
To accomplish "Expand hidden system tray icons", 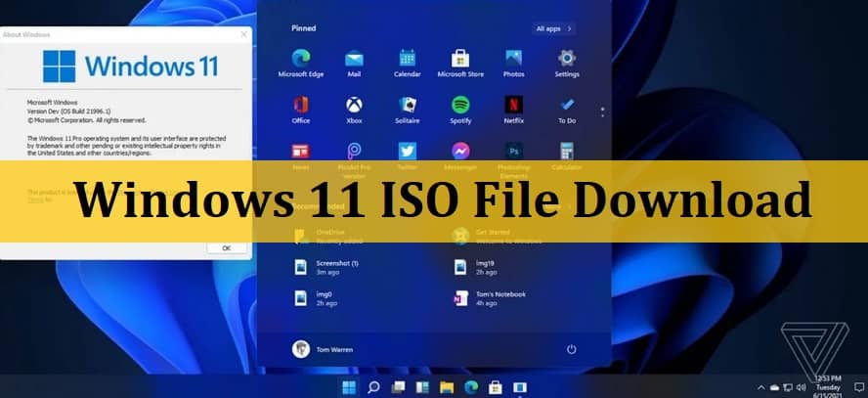I will (x=761, y=387).
